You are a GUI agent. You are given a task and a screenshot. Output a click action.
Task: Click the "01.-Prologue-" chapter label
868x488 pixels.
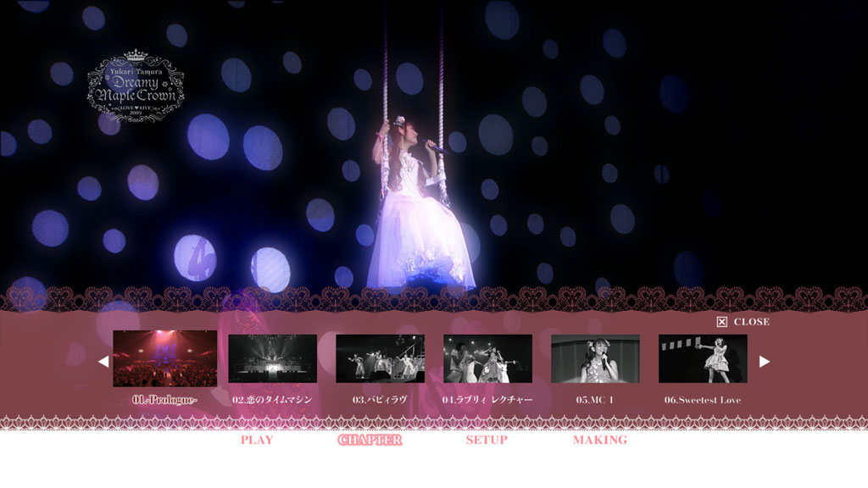[164, 400]
